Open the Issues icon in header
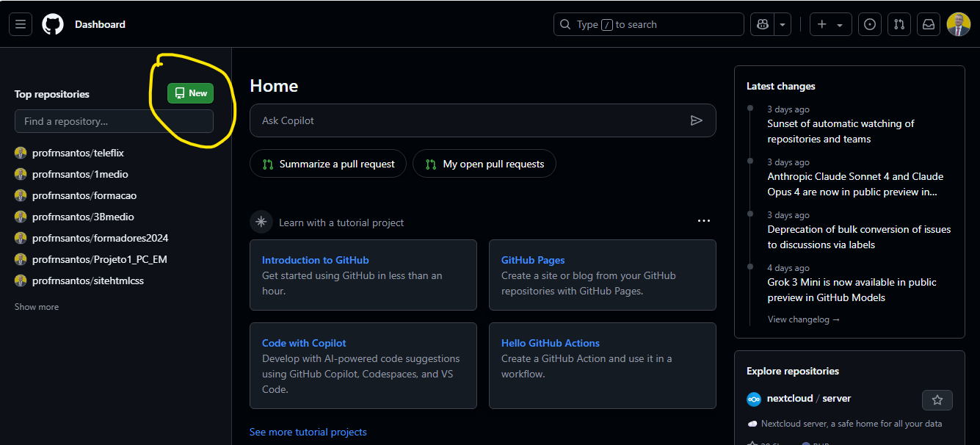Screen dimensions: 980x445 [x=870, y=24]
